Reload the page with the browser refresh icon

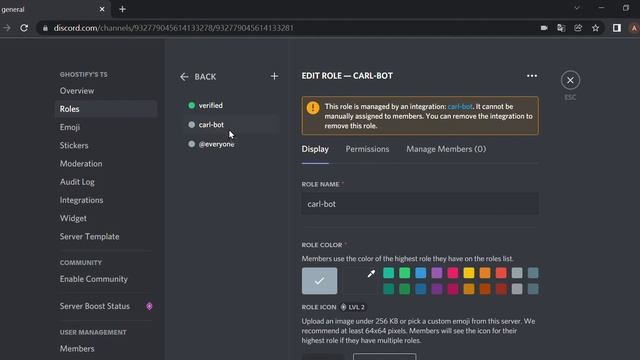[x=24, y=28]
